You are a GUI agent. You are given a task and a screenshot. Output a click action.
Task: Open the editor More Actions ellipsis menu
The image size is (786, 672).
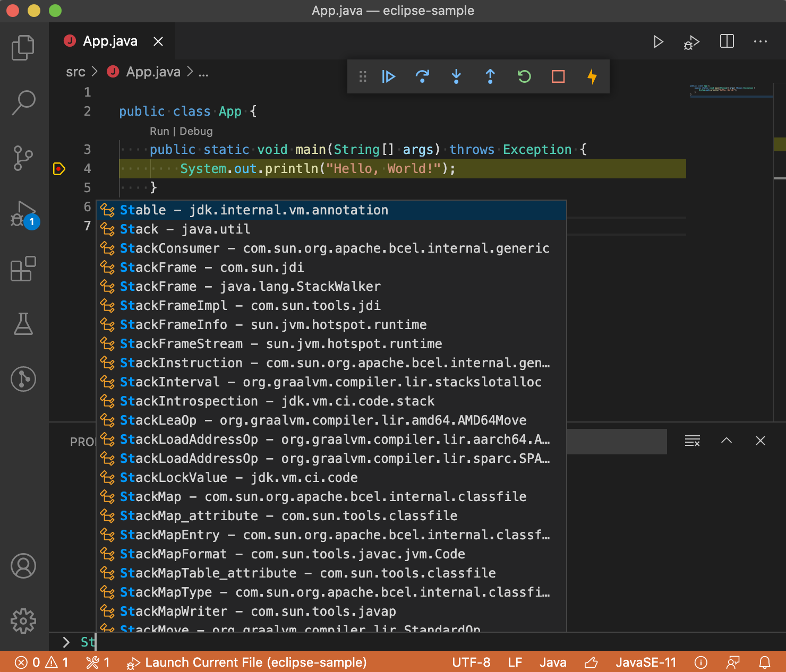[x=761, y=41]
